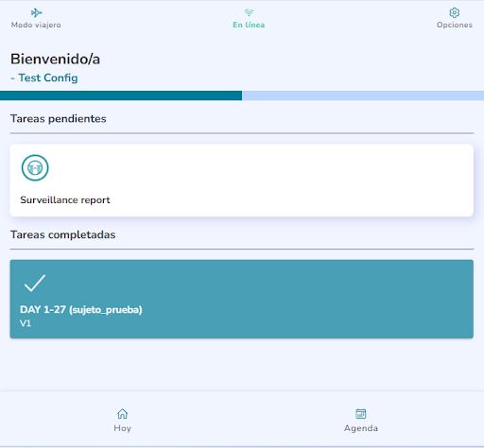
Task: Open the DAY 1-27 (sujeto_prueba) completed task
Action: (242, 299)
